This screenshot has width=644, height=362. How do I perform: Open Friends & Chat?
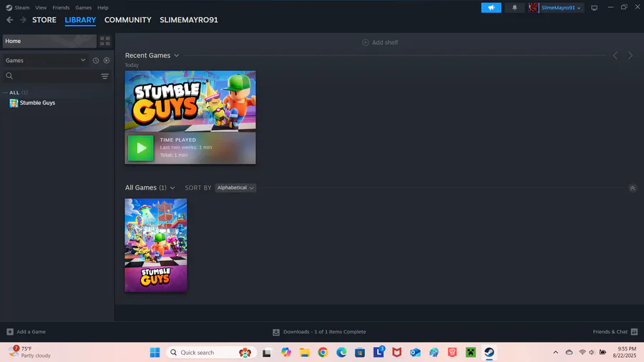pos(615,332)
